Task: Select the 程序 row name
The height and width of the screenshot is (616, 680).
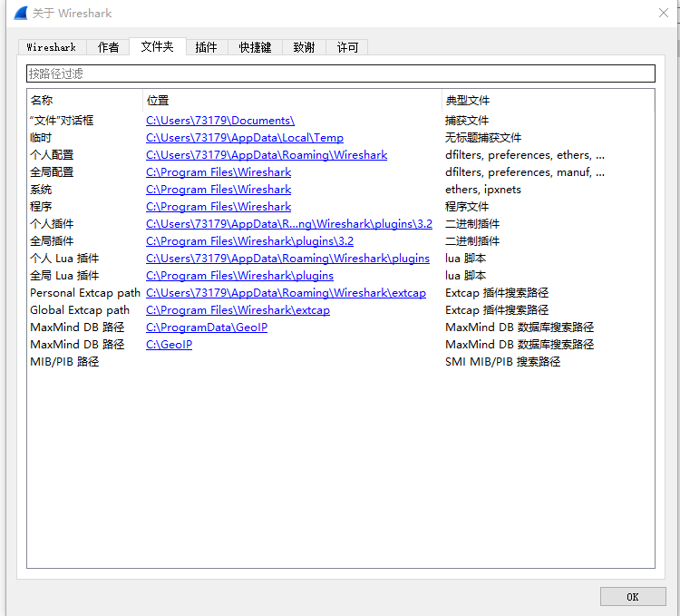Action: point(41,207)
